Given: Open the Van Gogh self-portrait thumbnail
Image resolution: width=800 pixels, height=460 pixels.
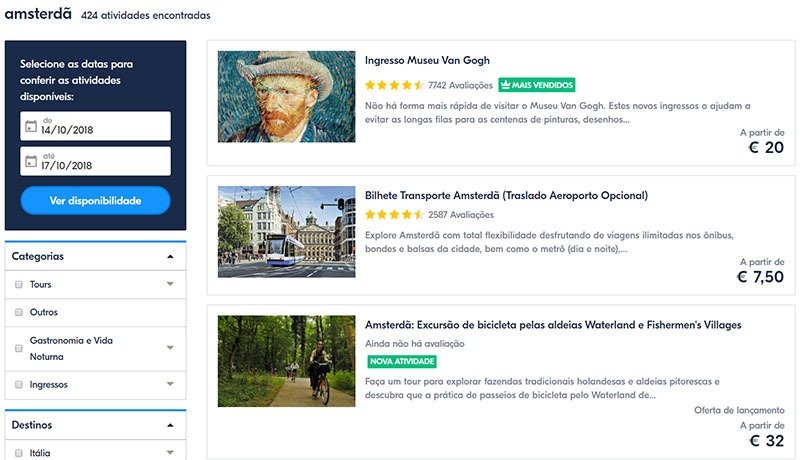Looking at the screenshot, I should 286,96.
